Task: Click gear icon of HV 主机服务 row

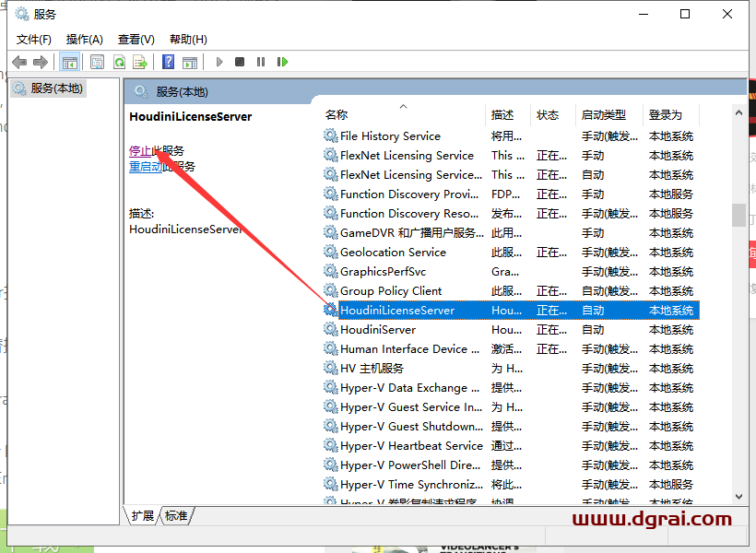Action: click(330, 368)
